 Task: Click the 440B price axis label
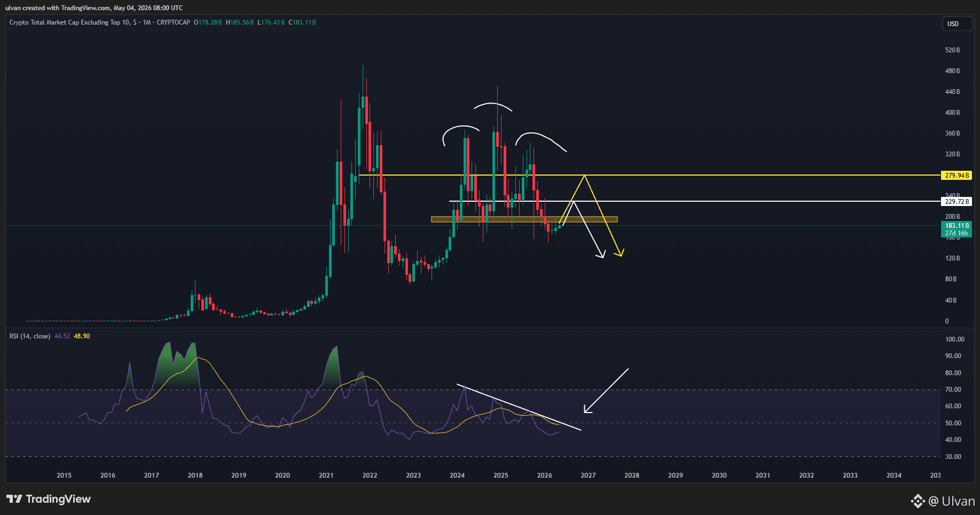(x=953, y=92)
